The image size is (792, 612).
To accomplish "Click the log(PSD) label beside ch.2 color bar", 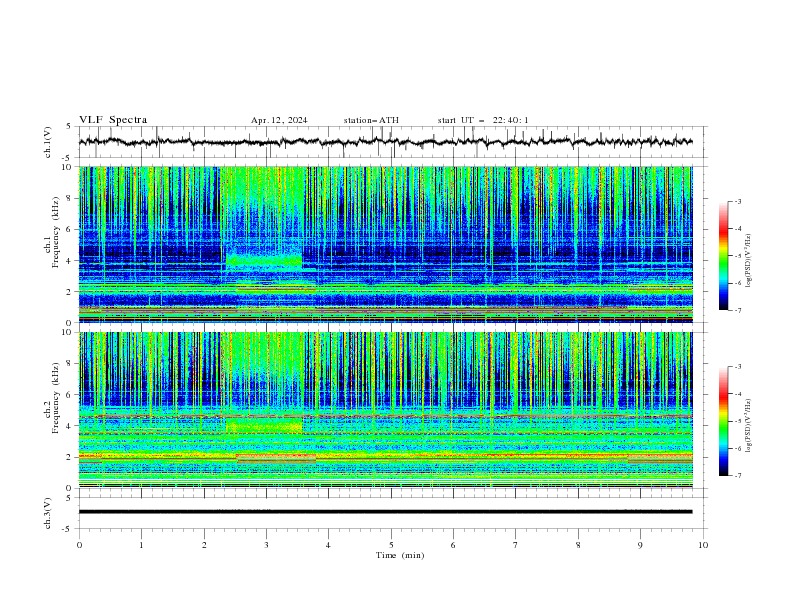I will pyautogui.click(x=749, y=426).
